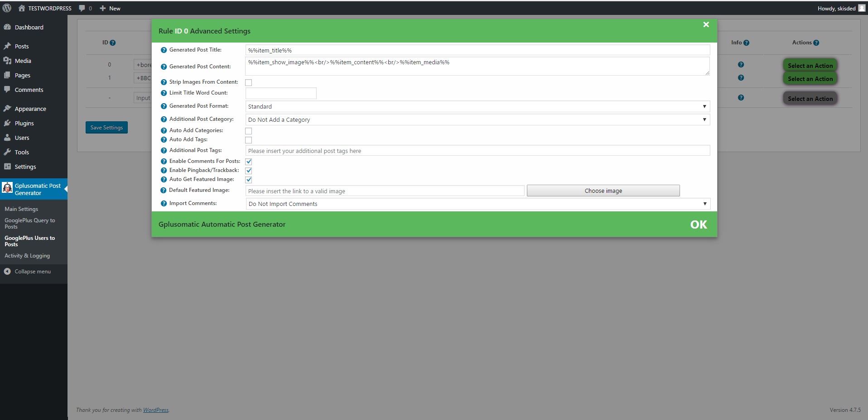Screen dimensions: 868x420
Task: Open the Plugins icon in sidebar
Action: (7, 123)
